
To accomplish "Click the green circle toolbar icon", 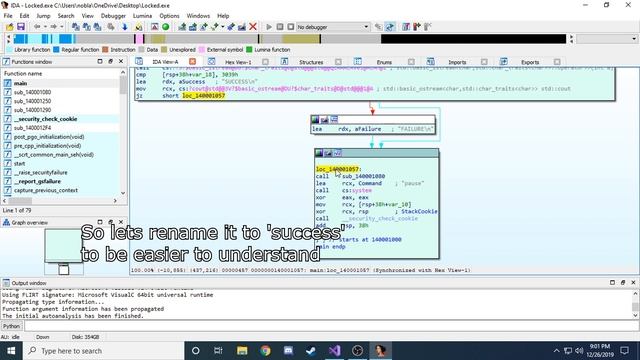I will tap(166, 27).
